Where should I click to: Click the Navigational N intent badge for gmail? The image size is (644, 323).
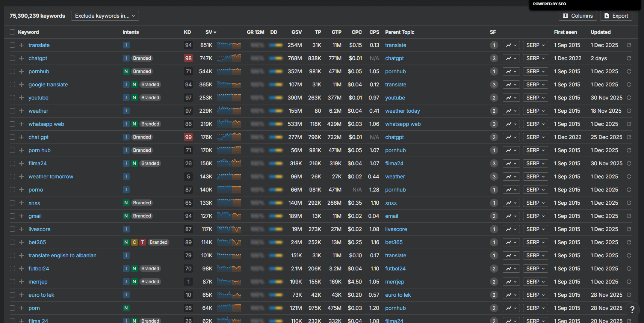[126, 216]
